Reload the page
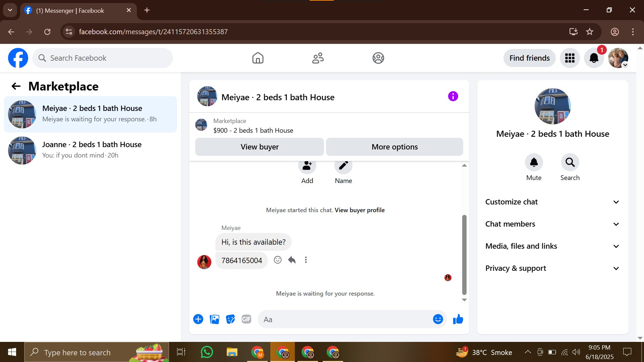Screen dimensions: 644x362 tap(47, 32)
